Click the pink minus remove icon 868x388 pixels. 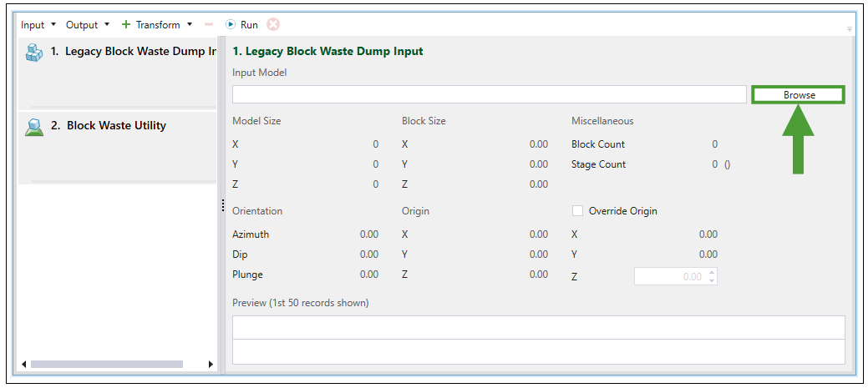[209, 25]
